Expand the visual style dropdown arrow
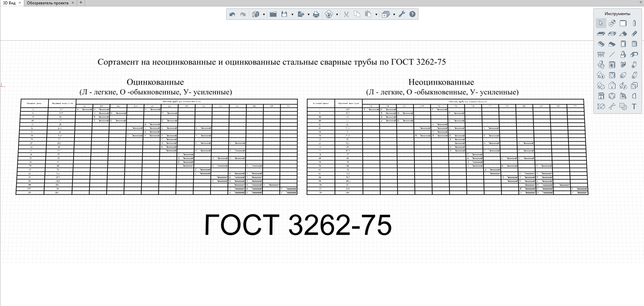Screen dimensions: 644x306 pos(264,14)
